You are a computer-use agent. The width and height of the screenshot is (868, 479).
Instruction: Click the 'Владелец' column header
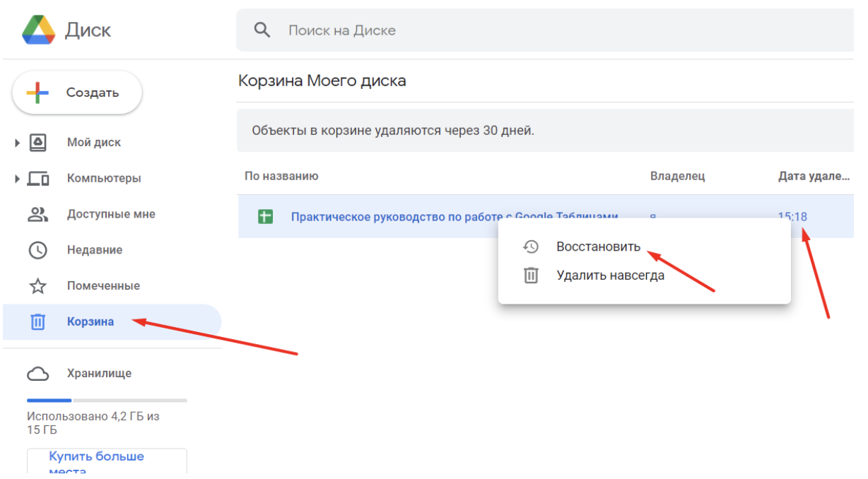pyautogui.click(x=677, y=176)
